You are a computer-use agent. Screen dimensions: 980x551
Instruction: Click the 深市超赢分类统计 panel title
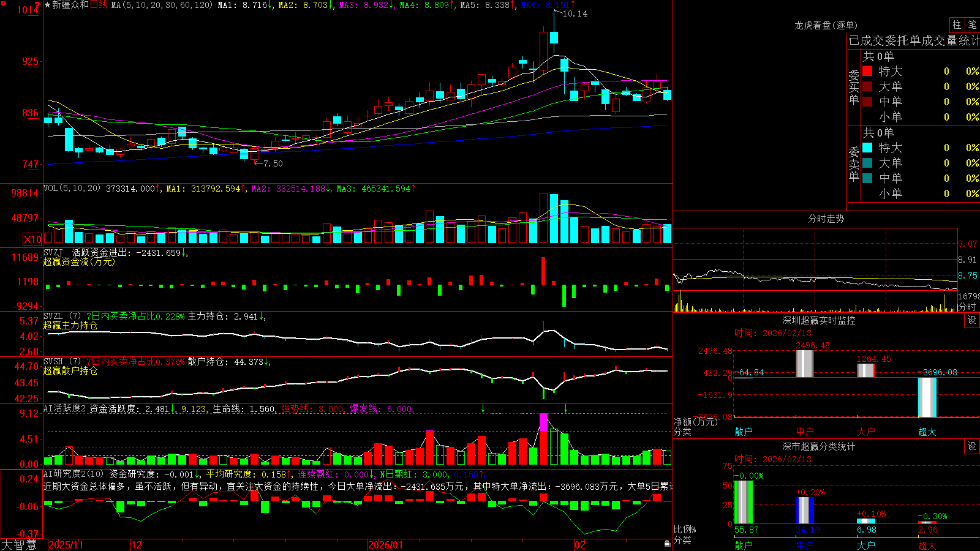819,446
